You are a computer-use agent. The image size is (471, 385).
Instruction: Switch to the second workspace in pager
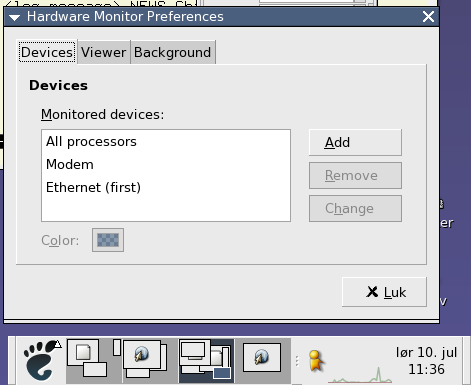point(150,361)
